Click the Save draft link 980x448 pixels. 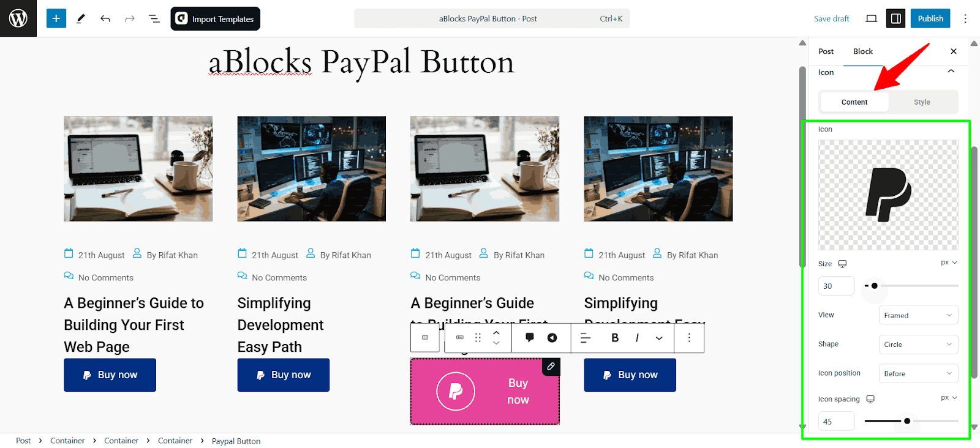click(x=831, y=18)
